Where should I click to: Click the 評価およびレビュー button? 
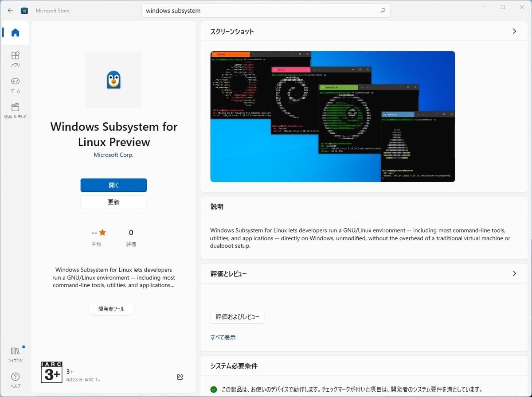tap(237, 317)
